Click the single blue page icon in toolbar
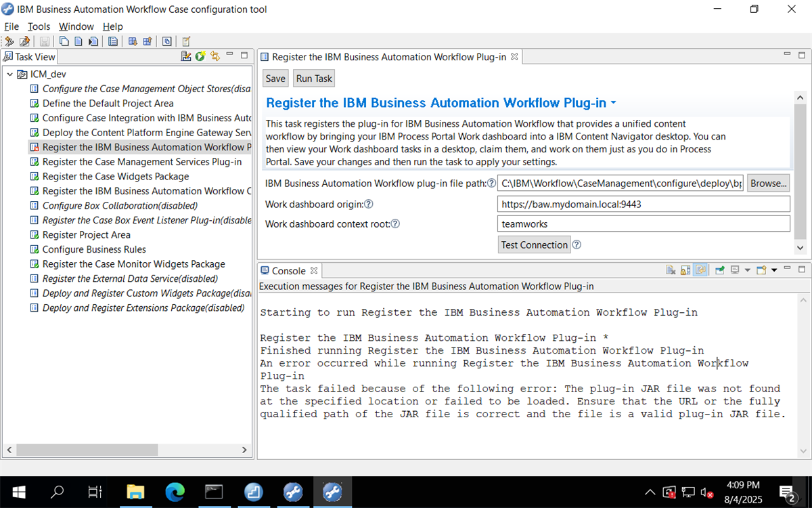The width and height of the screenshot is (812, 508). click(x=78, y=41)
